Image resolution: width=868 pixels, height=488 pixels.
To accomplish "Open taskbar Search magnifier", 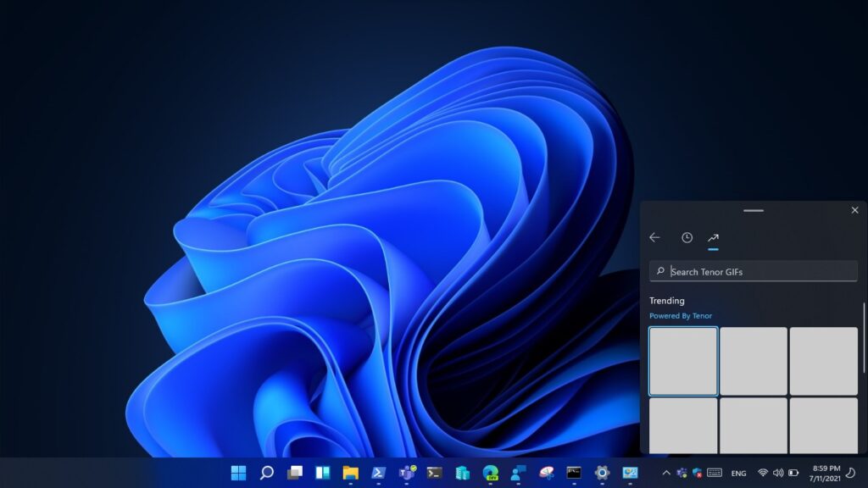I will click(x=267, y=473).
